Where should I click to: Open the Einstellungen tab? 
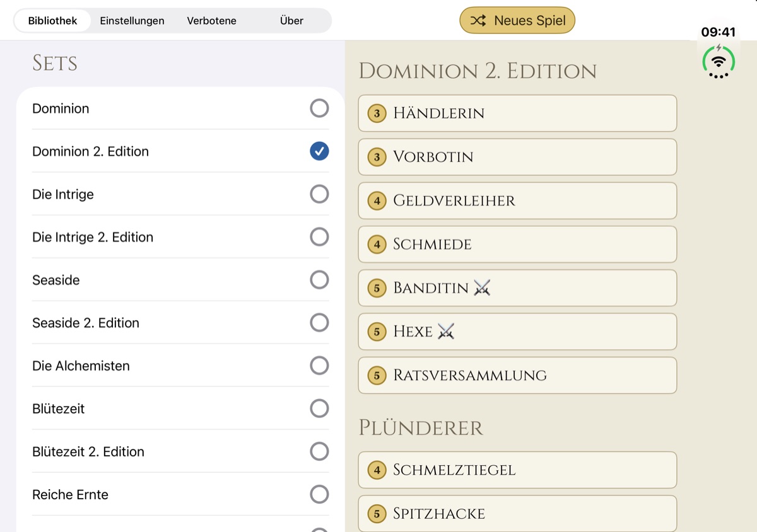(132, 21)
